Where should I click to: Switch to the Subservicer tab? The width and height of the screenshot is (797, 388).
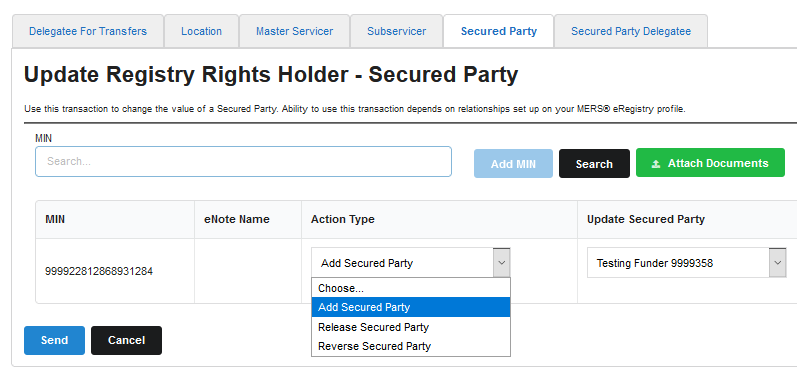396,32
